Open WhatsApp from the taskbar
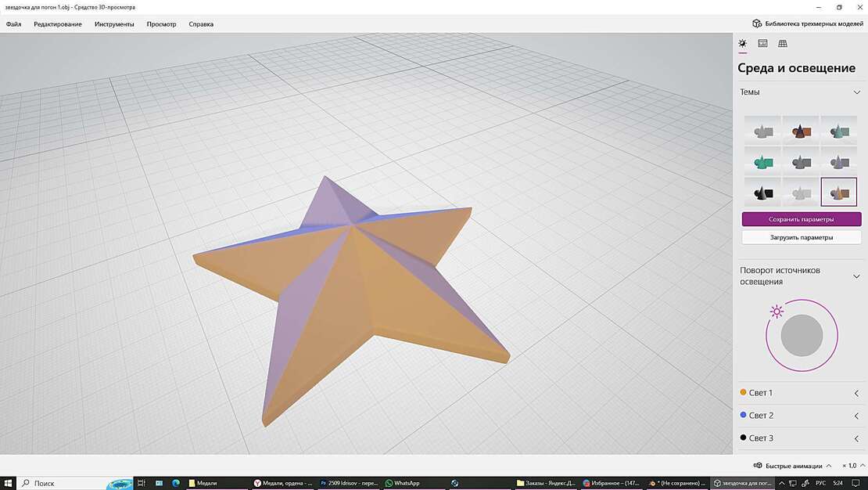 click(402, 483)
